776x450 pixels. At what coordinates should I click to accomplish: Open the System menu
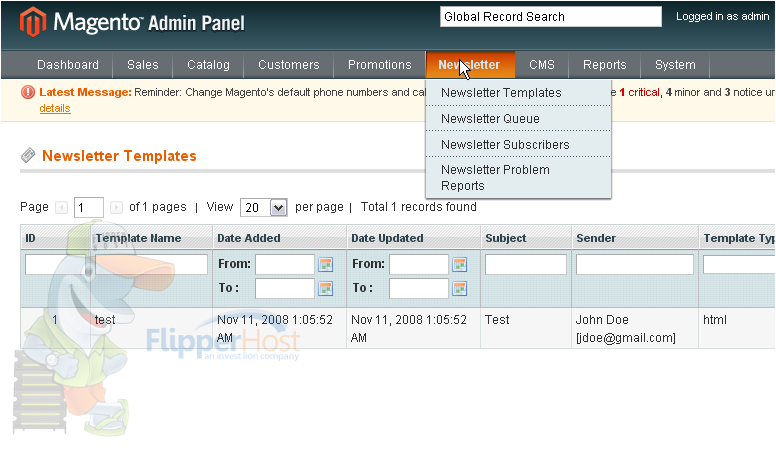point(675,65)
